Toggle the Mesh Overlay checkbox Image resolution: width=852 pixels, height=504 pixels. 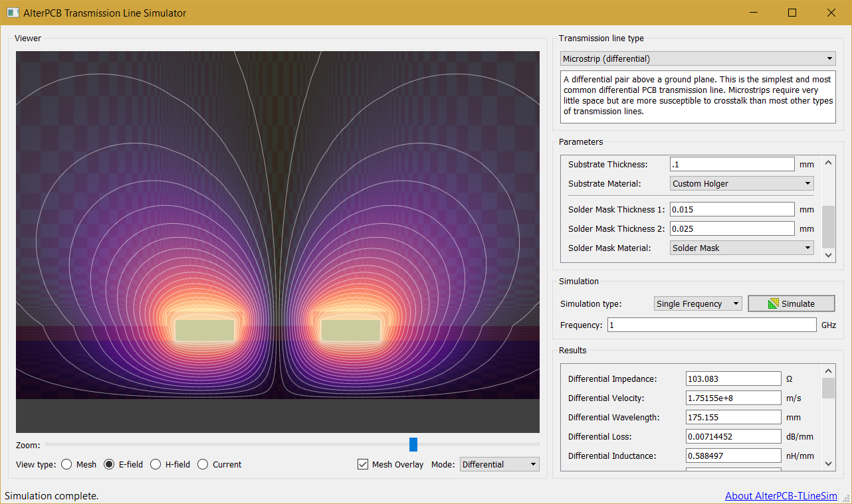tap(363, 465)
